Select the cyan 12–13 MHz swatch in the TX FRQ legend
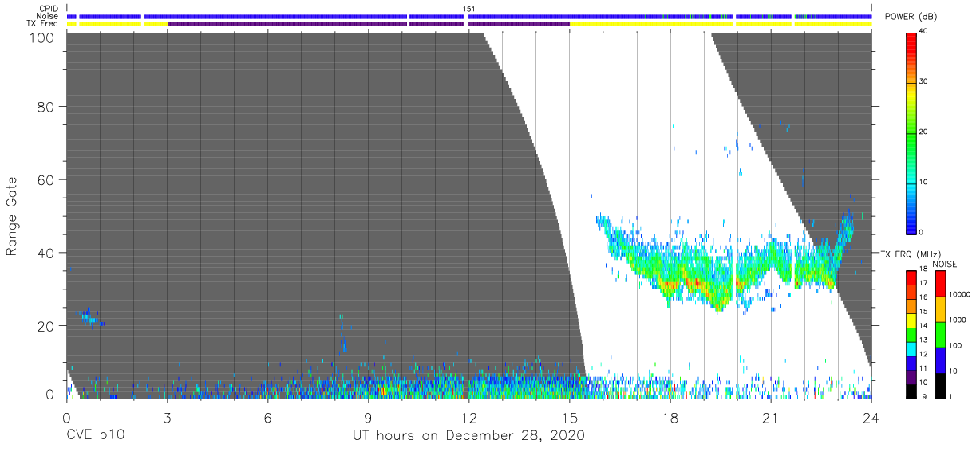Screen dimensions: 980x452 click(x=911, y=348)
